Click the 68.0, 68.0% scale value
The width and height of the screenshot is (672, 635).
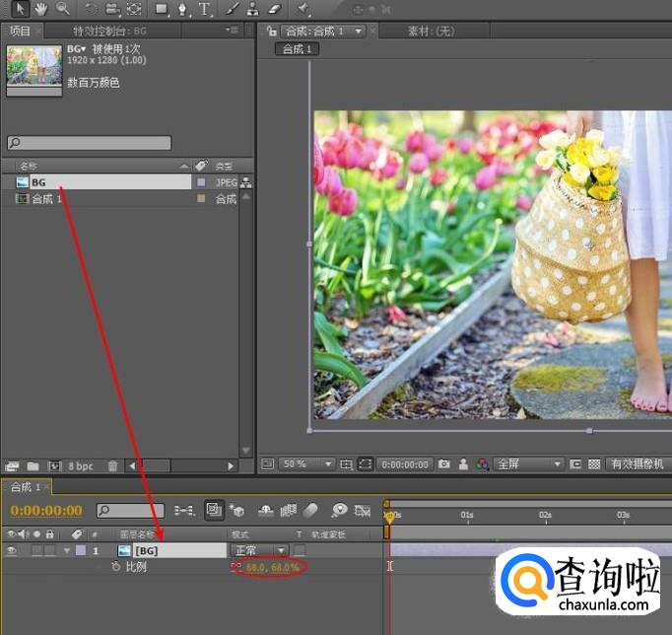[x=273, y=567]
